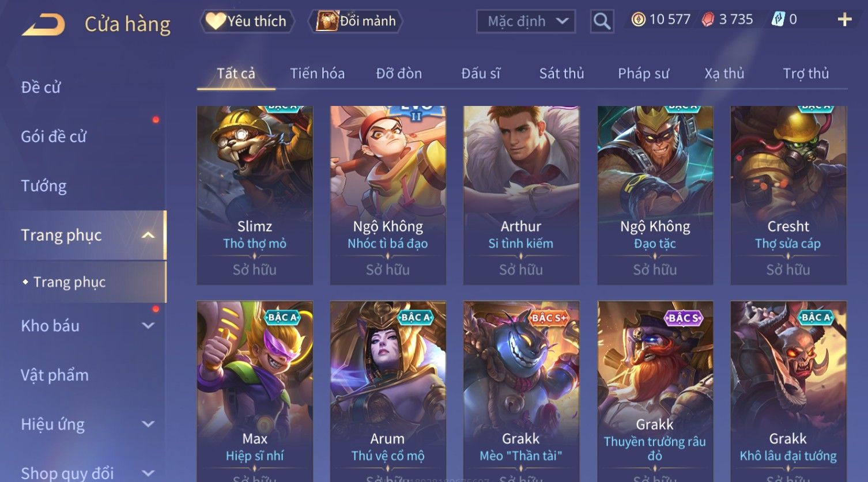
Task: Open Đổi mảnh fragment exchange chest
Action: [355, 21]
